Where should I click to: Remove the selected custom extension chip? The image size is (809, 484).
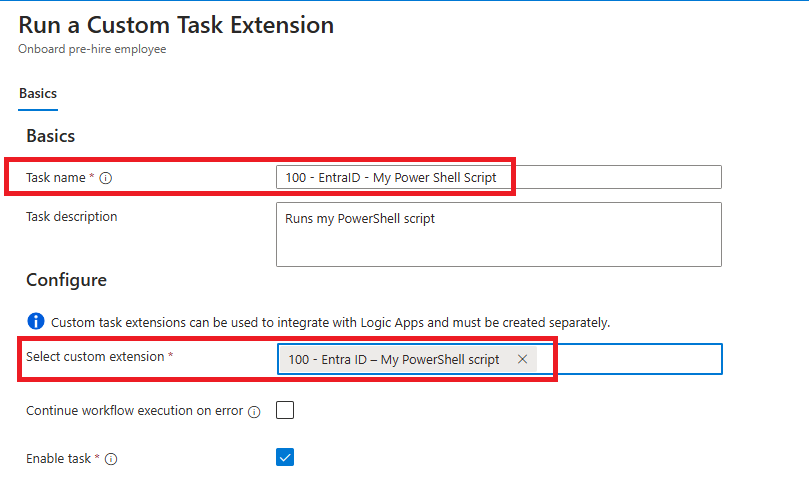[x=522, y=360]
